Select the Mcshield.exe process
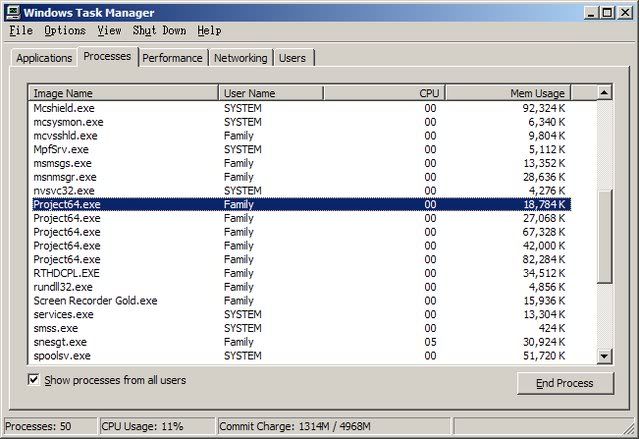Viewport: 639px width, 439px height. (302, 108)
